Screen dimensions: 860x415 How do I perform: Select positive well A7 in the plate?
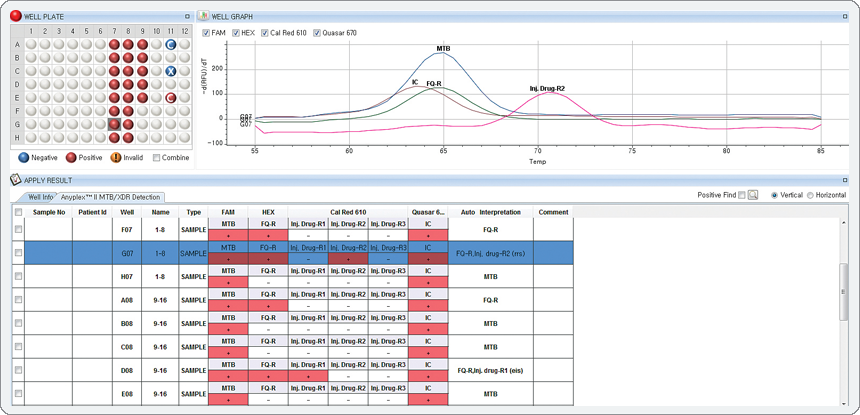115,45
